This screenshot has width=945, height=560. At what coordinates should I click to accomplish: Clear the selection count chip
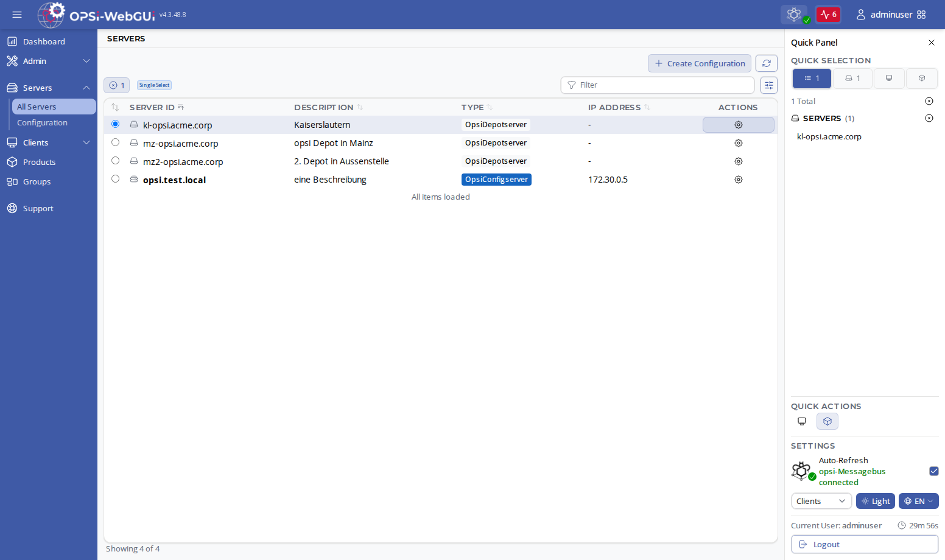[116, 85]
